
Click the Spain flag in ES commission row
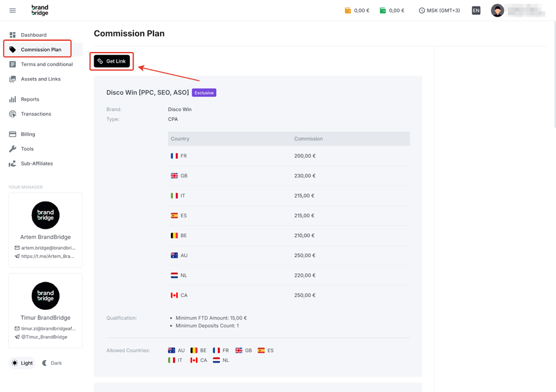(x=174, y=215)
